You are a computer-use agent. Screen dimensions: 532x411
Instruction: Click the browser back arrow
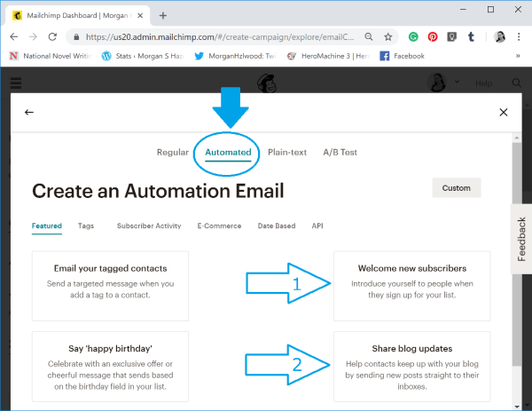(x=14, y=36)
